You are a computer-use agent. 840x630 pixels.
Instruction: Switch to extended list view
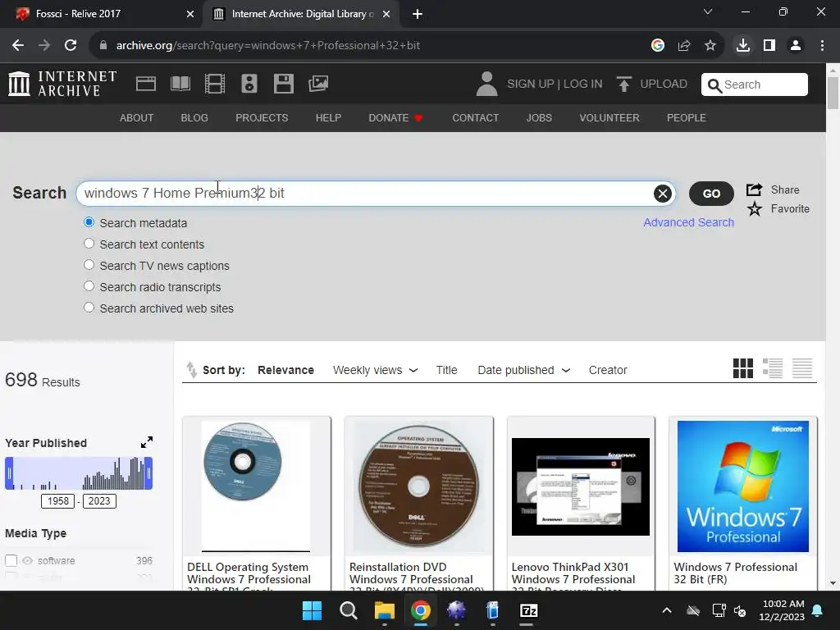coord(773,368)
